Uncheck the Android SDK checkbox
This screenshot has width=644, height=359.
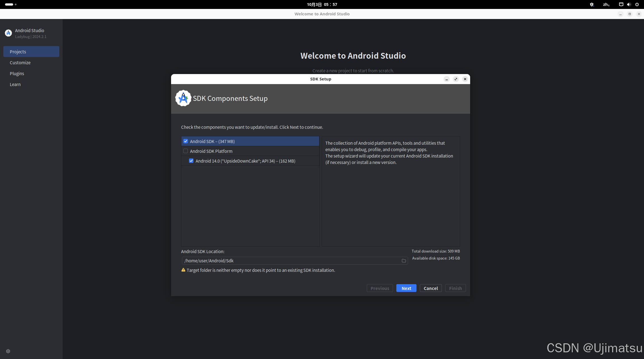coord(186,141)
